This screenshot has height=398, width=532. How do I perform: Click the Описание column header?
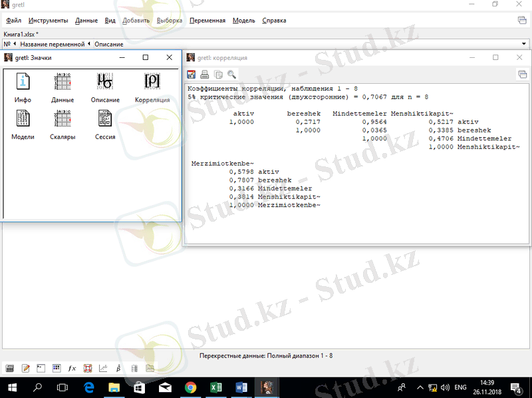click(108, 44)
